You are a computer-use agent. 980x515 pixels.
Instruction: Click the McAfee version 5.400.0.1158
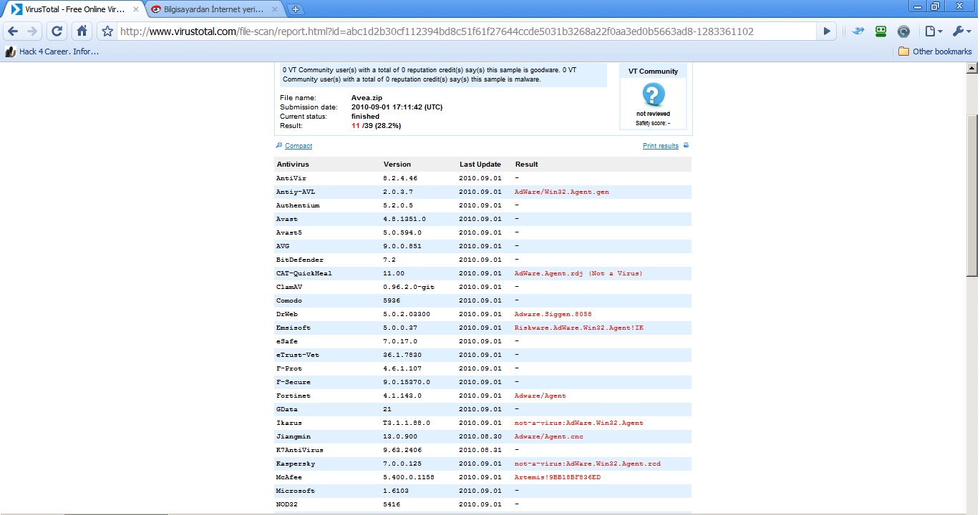click(x=409, y=477)
